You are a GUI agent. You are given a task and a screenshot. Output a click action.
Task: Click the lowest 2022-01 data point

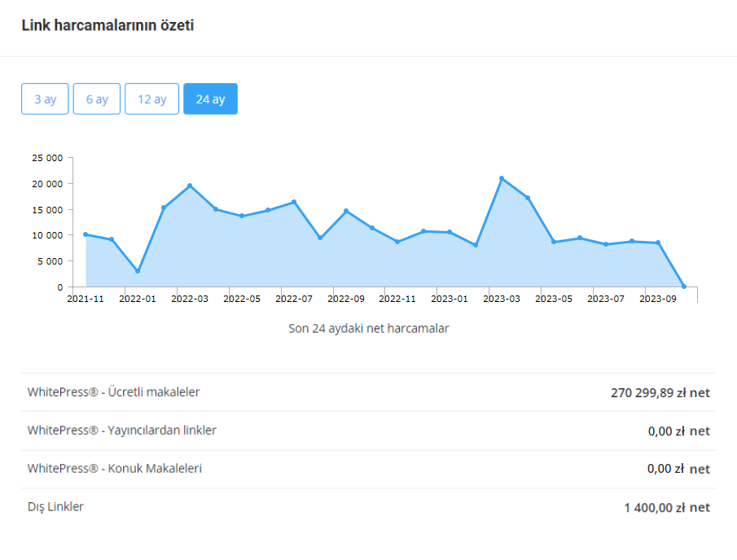pos(138,271)
